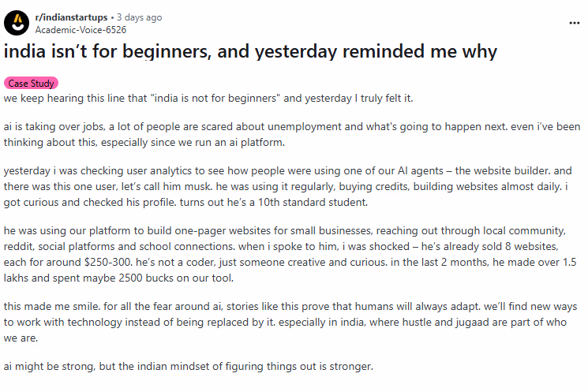
Task: Click the paragraph starting "we keep hearing"
Action: [x=208, y=99]
